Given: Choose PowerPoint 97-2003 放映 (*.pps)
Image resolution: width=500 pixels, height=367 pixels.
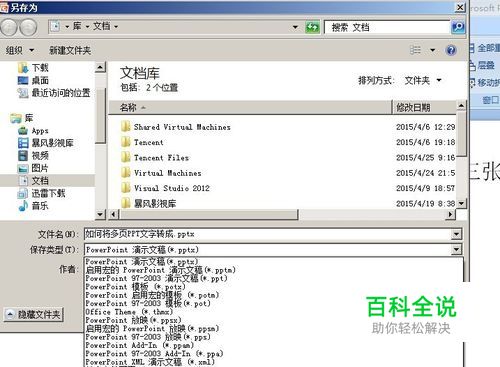Looking at the screenshot, I should (x=148, y=337).
